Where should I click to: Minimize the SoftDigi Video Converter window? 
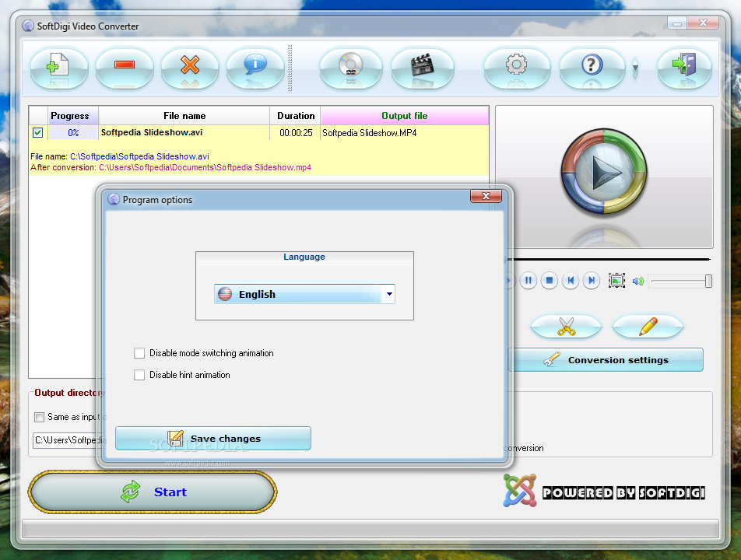click(x=678, y=23)
